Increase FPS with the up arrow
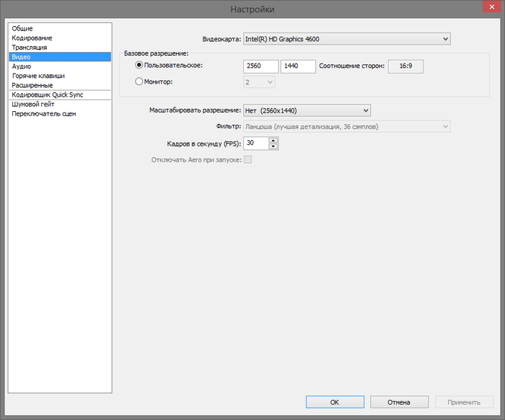The height and width of the screenshot is (420, 505). tap(273, 140)
